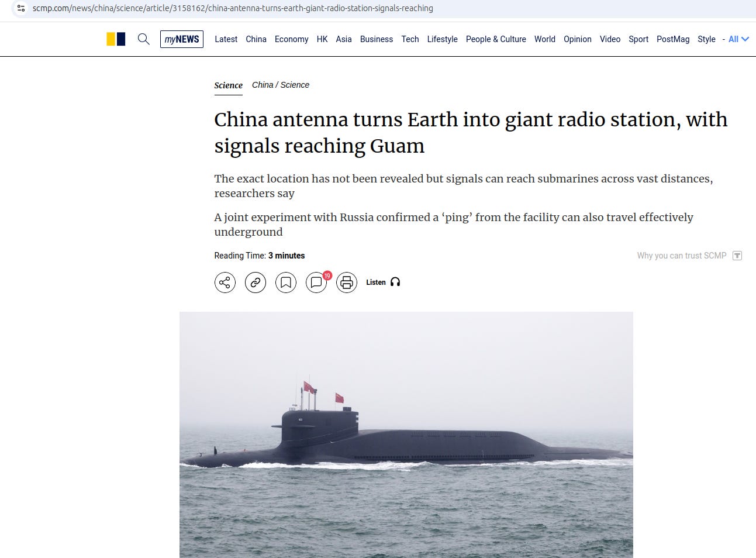This screenshot has width=756, height=558.
Task: Go to China nav section
Action: click(256, 39)
